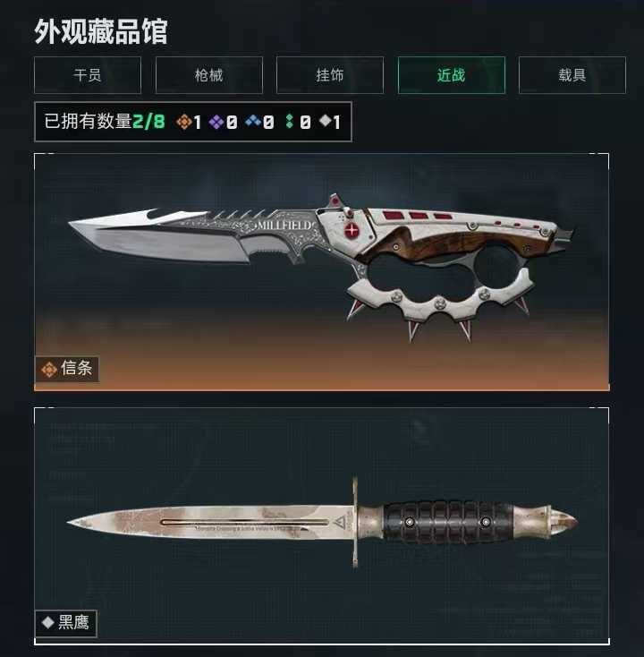Click the 信条 name label

pyautogui.click(x=76, y=369)
